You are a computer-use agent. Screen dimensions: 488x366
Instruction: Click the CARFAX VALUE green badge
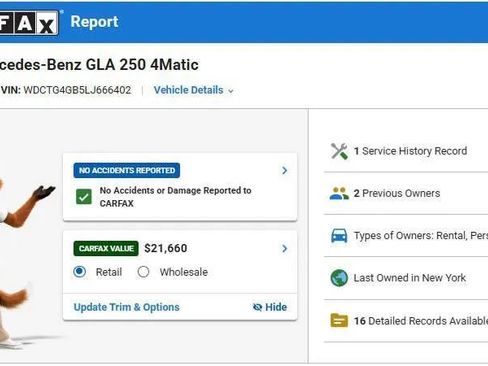point(106,248)
